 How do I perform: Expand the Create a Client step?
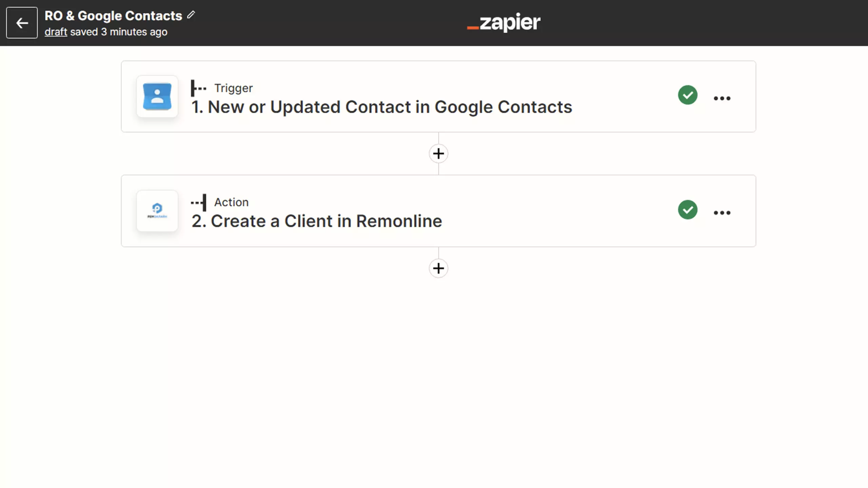tap(317, 221)
